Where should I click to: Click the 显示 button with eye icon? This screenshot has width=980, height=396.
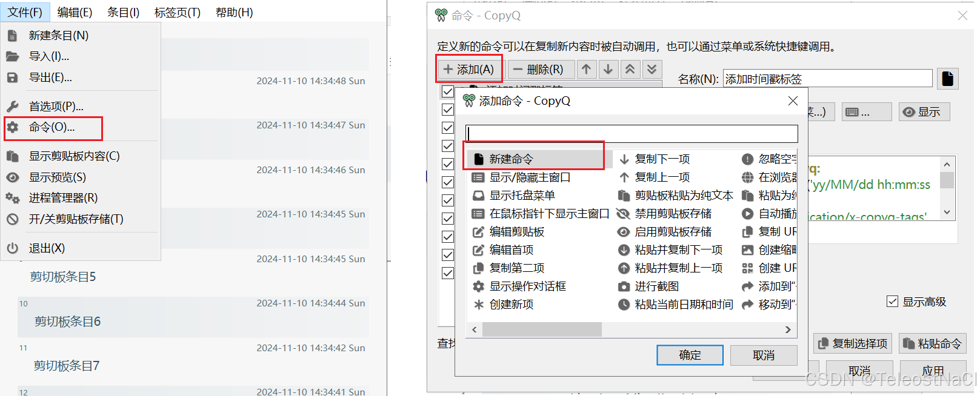[x=924, y=112]
